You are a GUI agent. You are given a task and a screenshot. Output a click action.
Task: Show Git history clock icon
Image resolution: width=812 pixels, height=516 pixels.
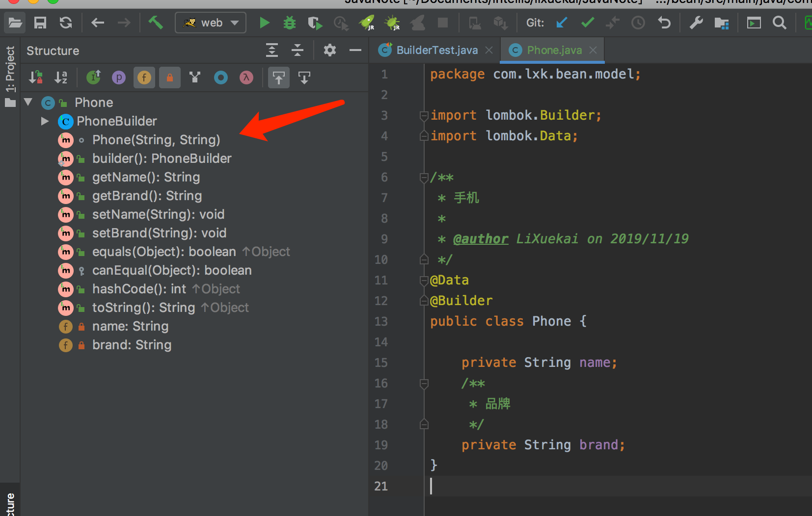tap(638, 23)
